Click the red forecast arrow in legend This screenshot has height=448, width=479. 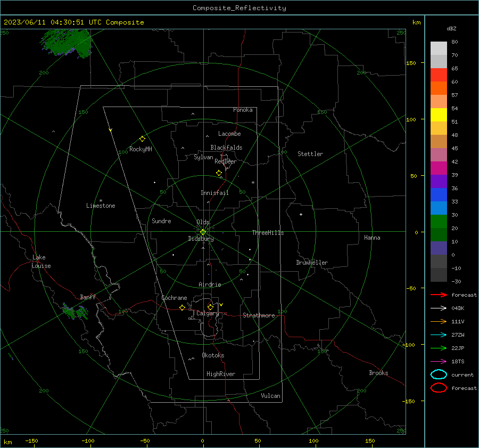pyautogui.click(x=439, y=295)
